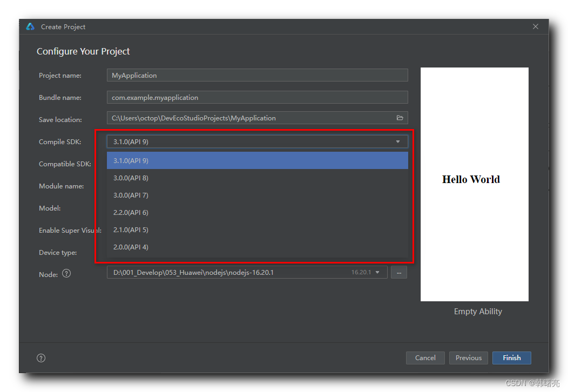568x392 pixels.
Task: Pick 2.2.0(API 6) from dropdown
Action: pos(257,212)
